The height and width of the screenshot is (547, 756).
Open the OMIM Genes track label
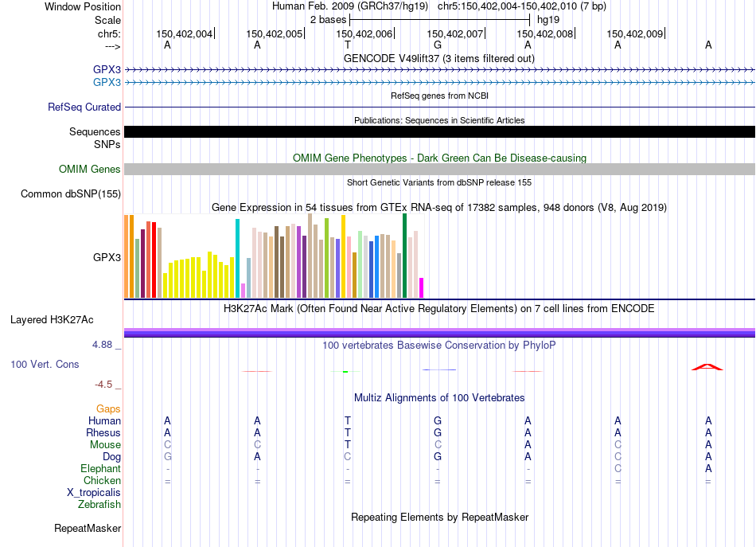90,170
